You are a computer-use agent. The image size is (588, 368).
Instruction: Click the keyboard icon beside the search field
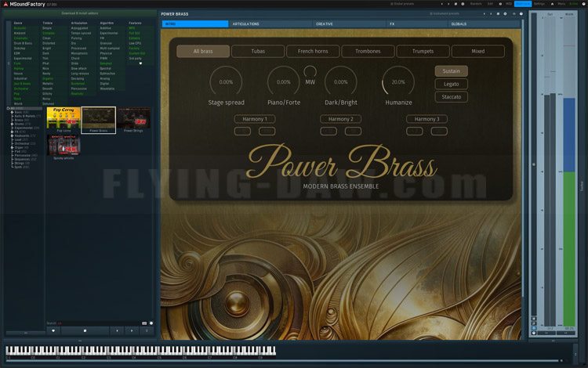pyautogui.click(x=144, y=323)
